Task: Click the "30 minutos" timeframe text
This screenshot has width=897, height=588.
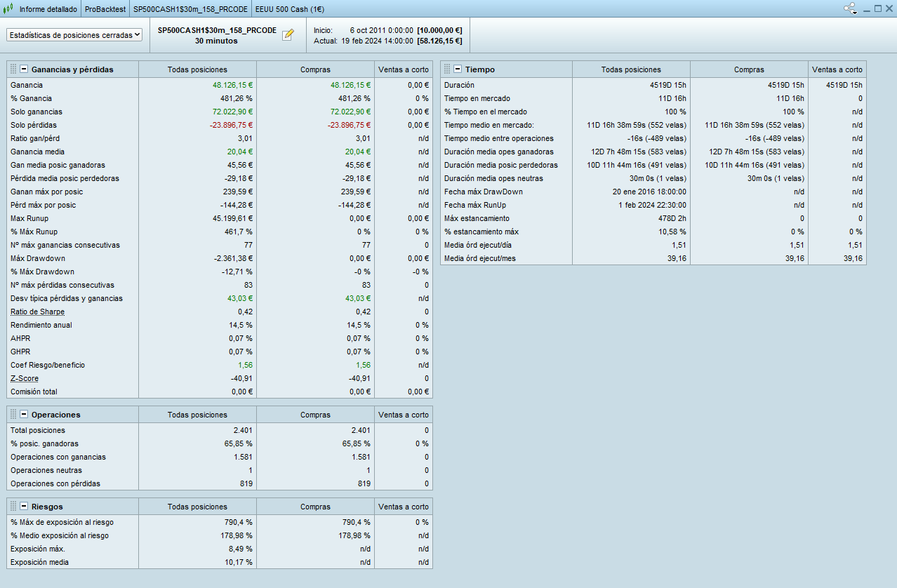Action: click(216, 41)
